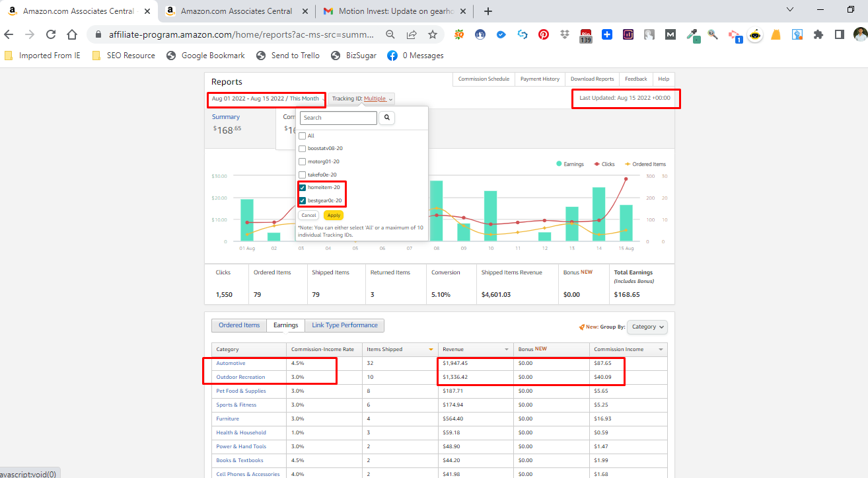The height and width of the screenshot is (478, 868).
Task: Open the Feedback link
Action: click(x=636, y=79)
